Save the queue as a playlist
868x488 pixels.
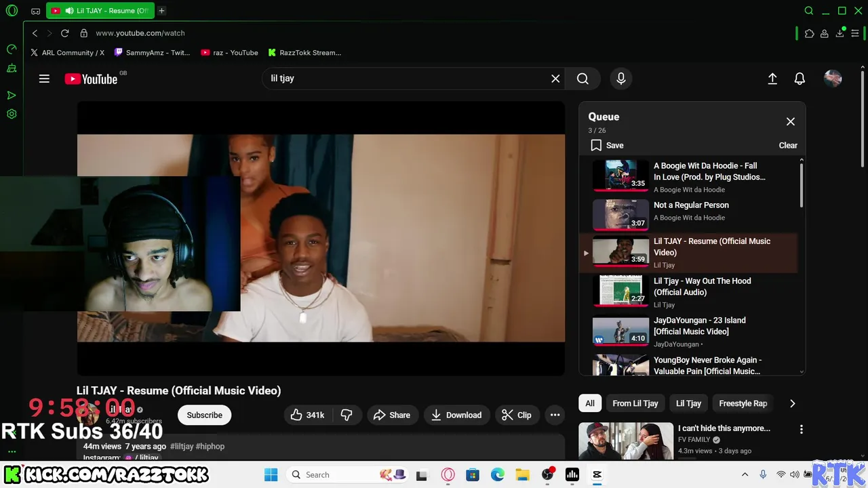[607, 145]
